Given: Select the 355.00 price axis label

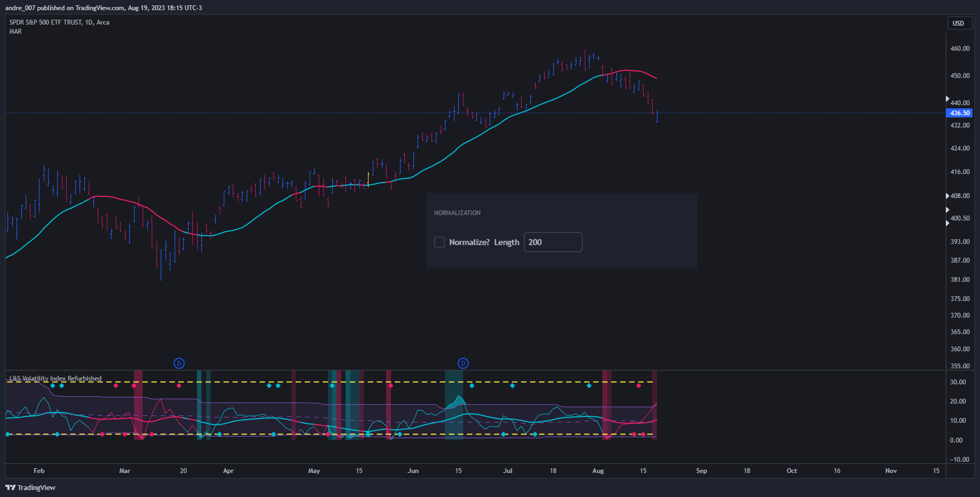Looking at the screenshot, I should [960, 366].
